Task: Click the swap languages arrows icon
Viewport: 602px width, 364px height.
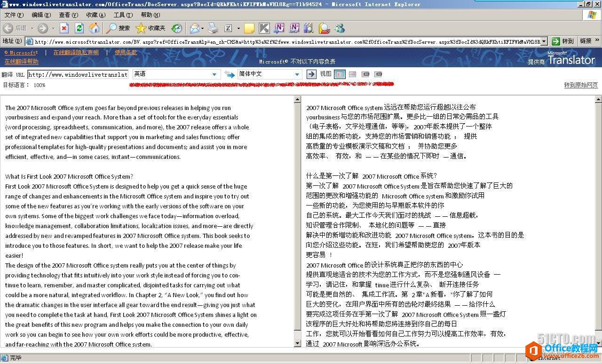Action: pyautogui.click(x=229, y=74)
